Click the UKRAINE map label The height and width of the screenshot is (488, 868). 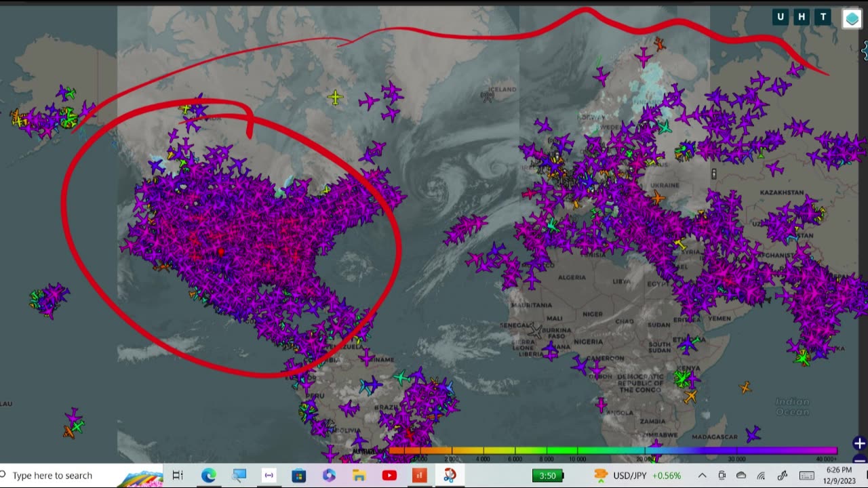665,184
